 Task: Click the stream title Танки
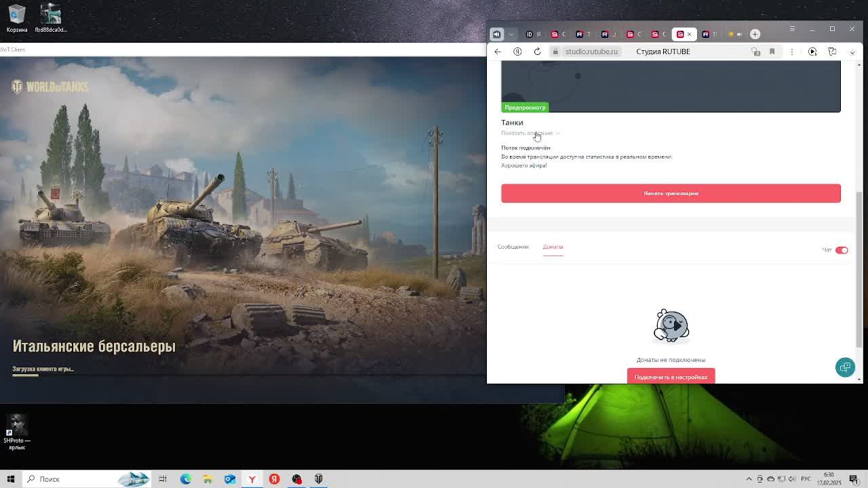pyautogui.click(x=512, y=123)
